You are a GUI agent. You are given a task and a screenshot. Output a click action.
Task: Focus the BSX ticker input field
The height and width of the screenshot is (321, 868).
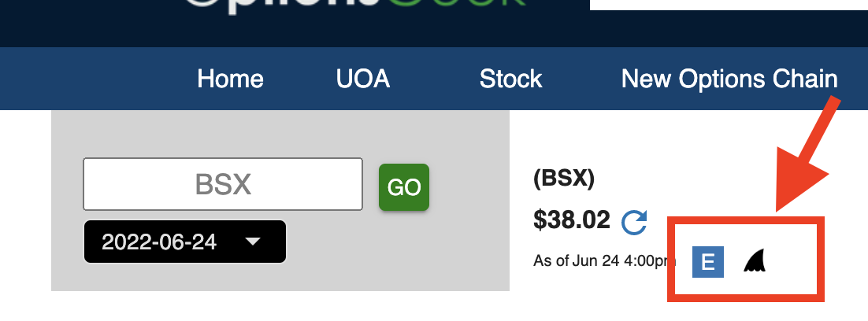click(223, 184)
